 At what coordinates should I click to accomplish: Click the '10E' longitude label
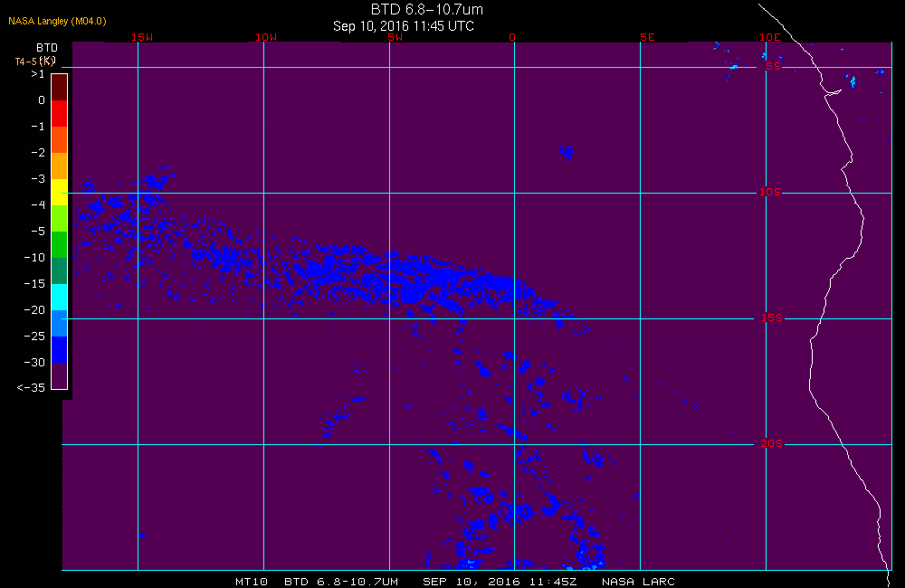(769, 37)
